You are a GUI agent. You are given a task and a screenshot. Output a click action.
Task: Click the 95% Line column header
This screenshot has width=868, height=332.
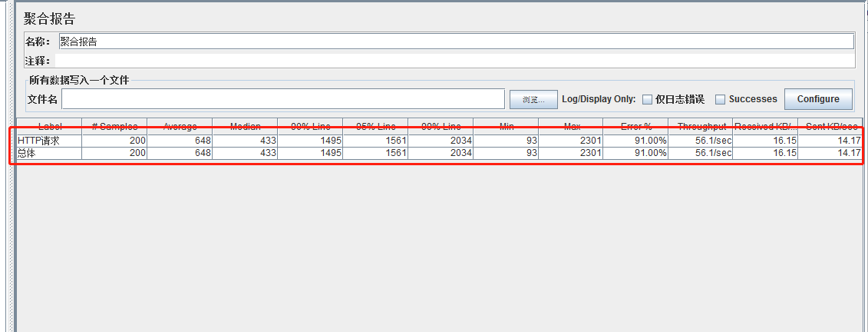[x=375, y=126]
